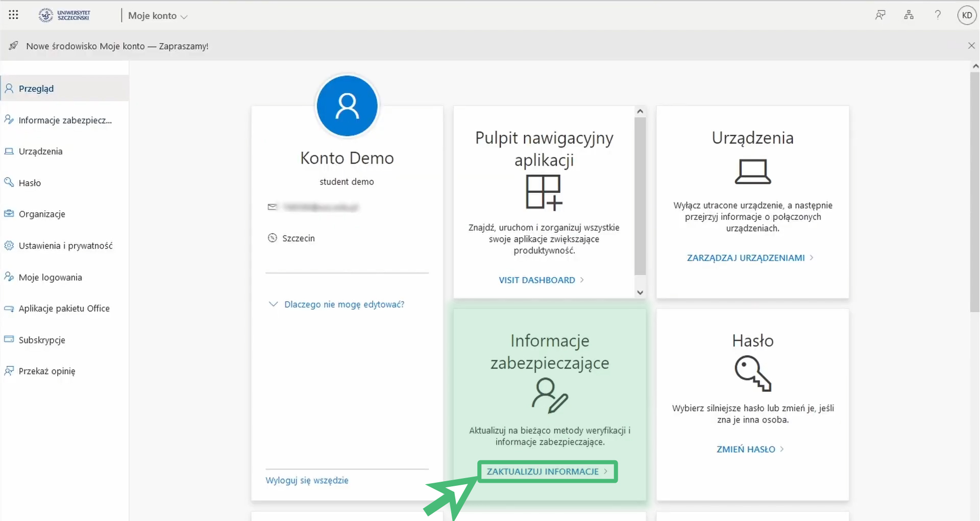Screen dimensions: 980x521
Task: Select Ustawienia i prywatność sidebar item
Action: 65,246
